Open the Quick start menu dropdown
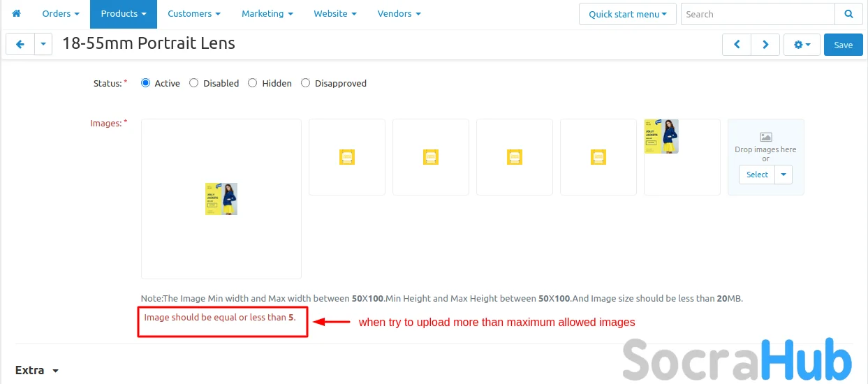The width and height of the screenshot is (868, 384). point(627,14)
